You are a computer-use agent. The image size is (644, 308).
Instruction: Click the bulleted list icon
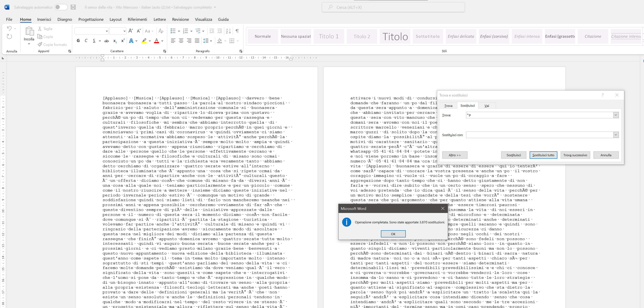coord(173,31)
